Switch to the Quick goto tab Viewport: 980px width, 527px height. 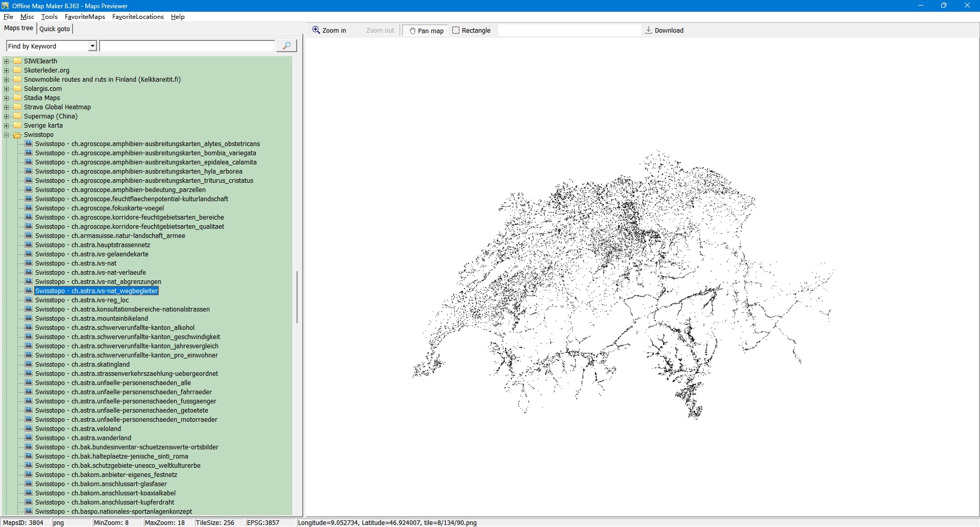tap(55, 29)
